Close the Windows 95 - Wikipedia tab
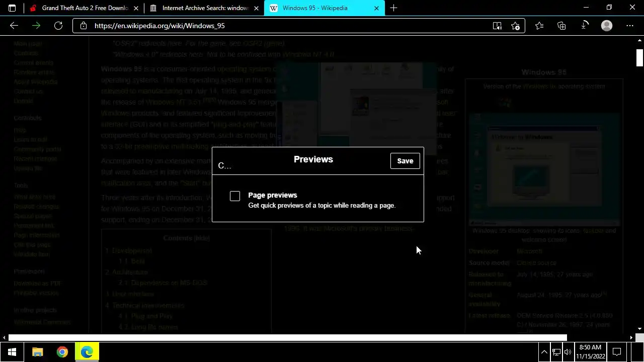 (x=377, y=8)
